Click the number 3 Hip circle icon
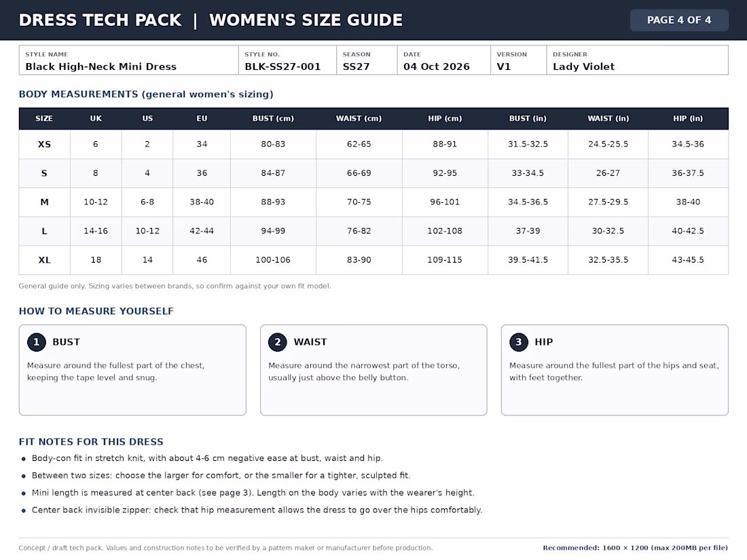 519,342
